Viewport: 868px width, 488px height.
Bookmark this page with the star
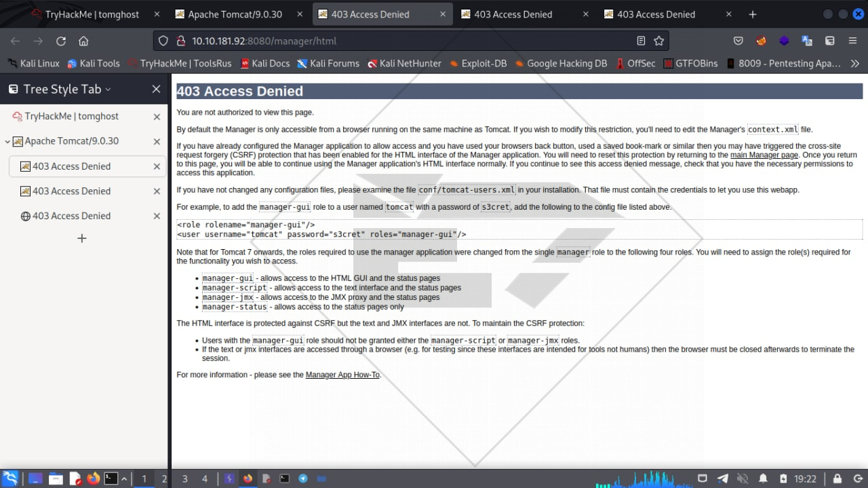[x=658, y=41]
